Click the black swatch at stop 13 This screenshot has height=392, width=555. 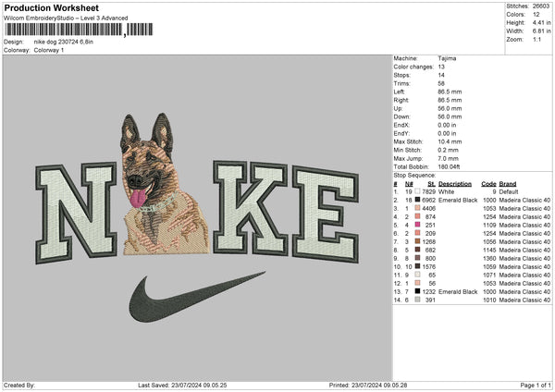click(x=417, y=291)
